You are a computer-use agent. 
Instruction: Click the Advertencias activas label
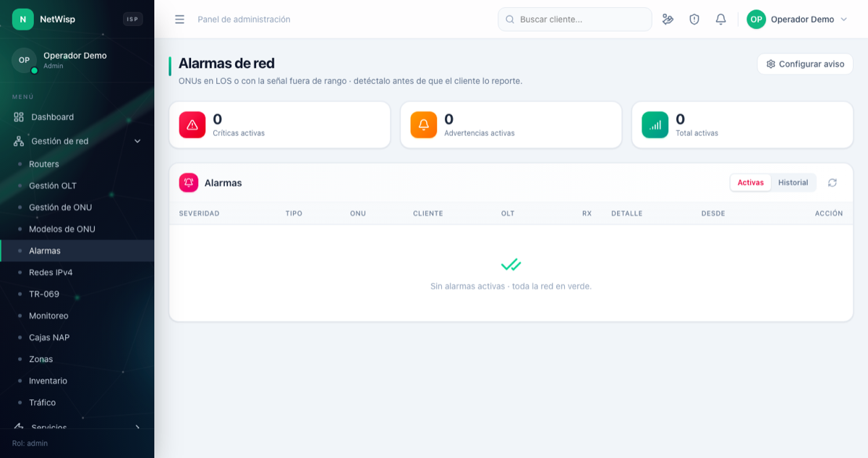pos(480,133)
